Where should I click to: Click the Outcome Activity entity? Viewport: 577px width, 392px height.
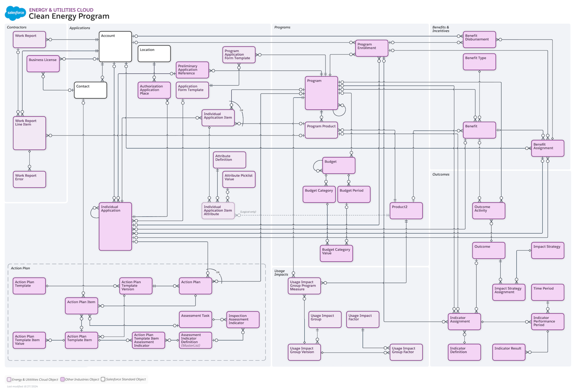click(489, 211)
